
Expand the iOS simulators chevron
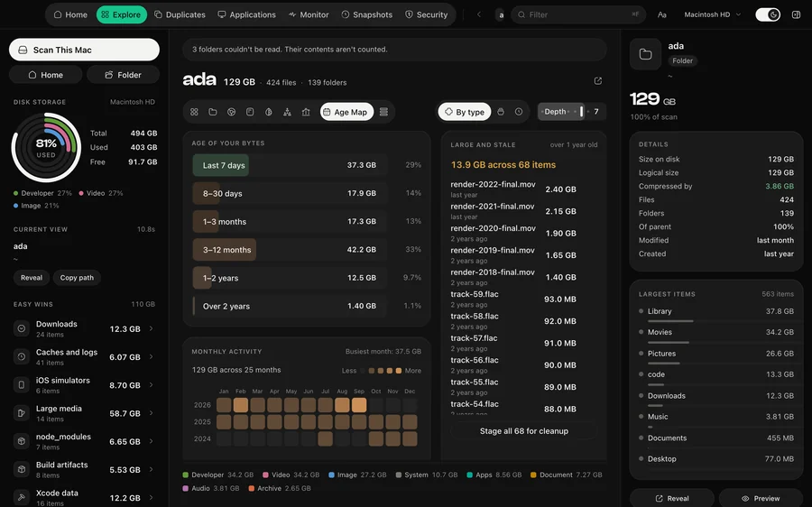click(x=152, y=385)
